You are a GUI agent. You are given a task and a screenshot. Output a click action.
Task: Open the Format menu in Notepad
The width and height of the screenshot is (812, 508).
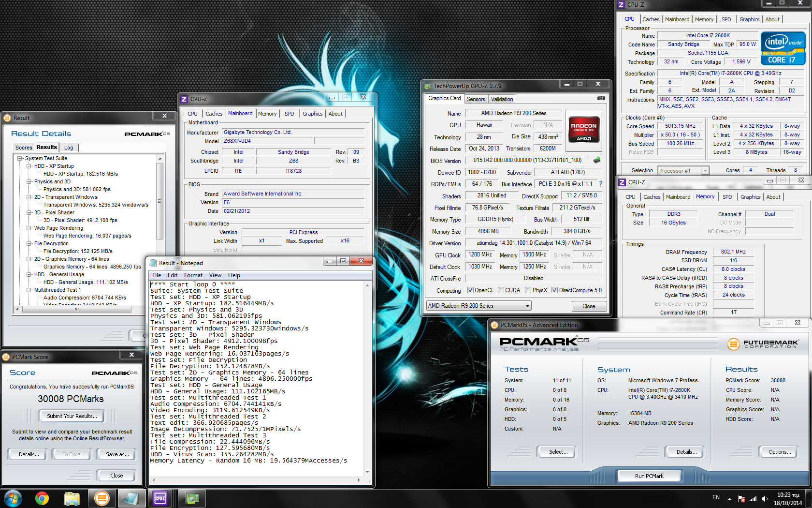(x=193, y=275)
